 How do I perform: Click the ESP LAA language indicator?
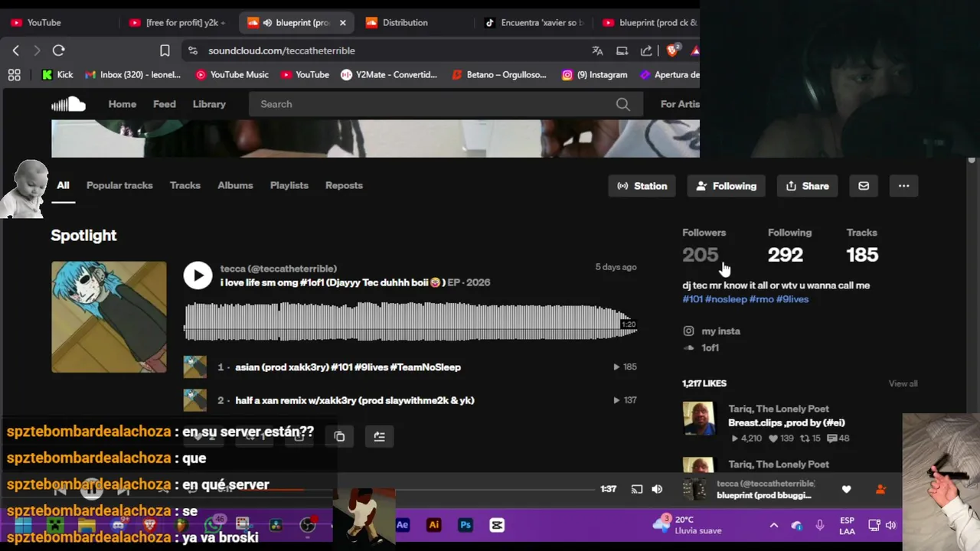[847, 526]
